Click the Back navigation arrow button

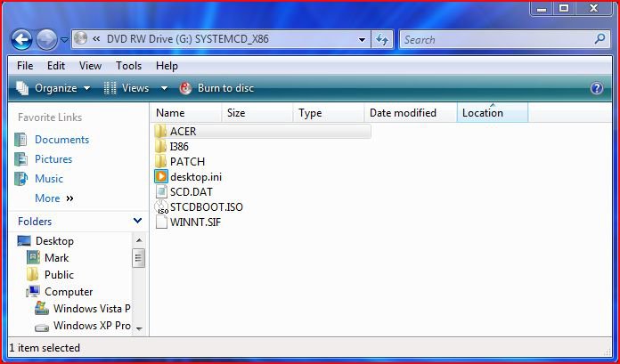[21, 39]
